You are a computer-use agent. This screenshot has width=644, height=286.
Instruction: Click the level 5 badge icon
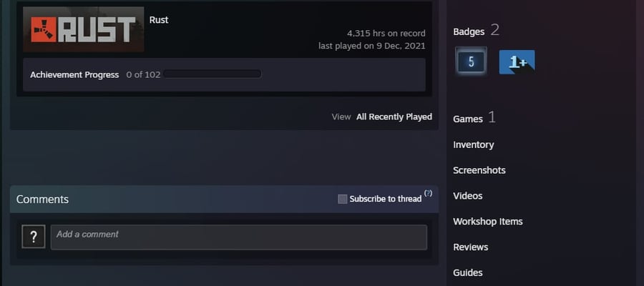[x=471, y=62]
